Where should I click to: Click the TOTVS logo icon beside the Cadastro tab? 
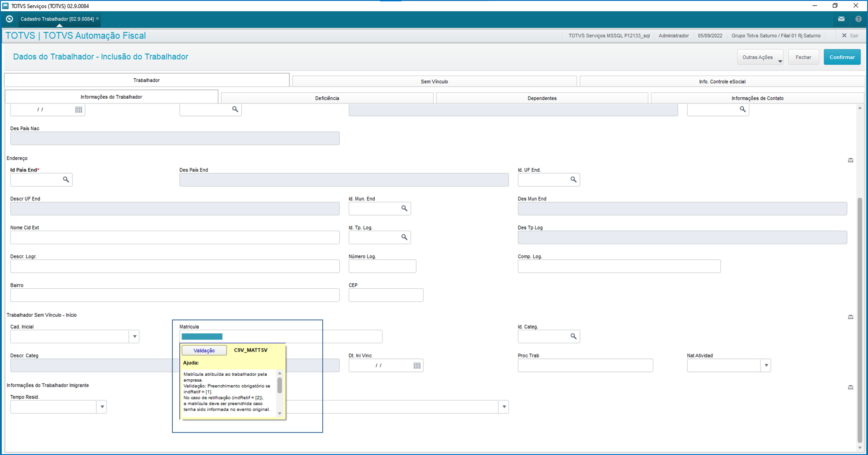[10, 19]
